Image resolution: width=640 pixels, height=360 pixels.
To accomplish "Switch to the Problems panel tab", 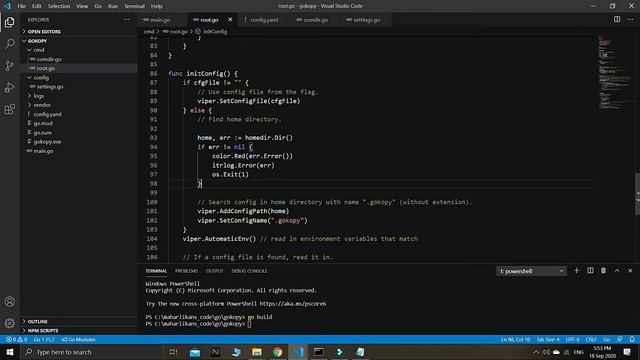I will coord(186,271).
